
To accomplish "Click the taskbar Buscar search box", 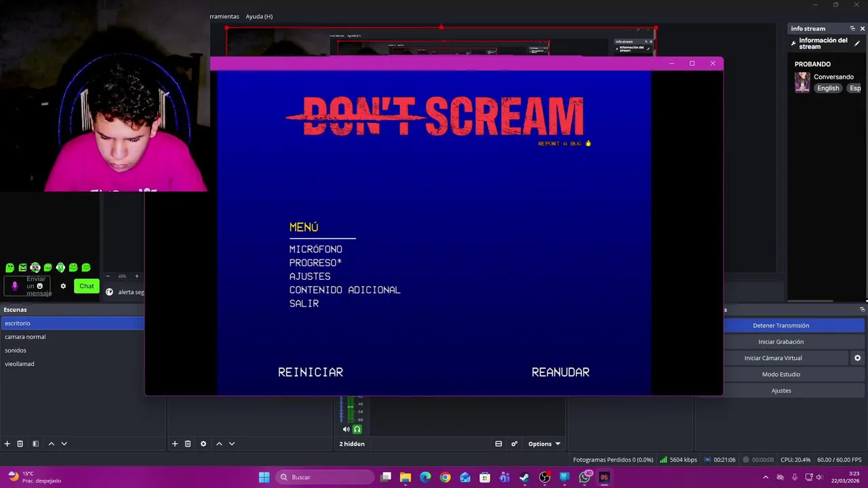I will (325, 477).
